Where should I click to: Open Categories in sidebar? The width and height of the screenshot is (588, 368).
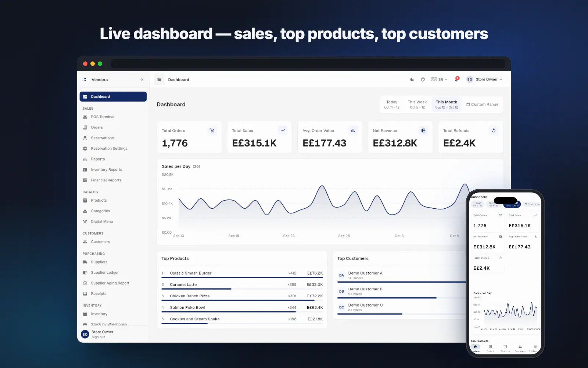coord(113,211)
